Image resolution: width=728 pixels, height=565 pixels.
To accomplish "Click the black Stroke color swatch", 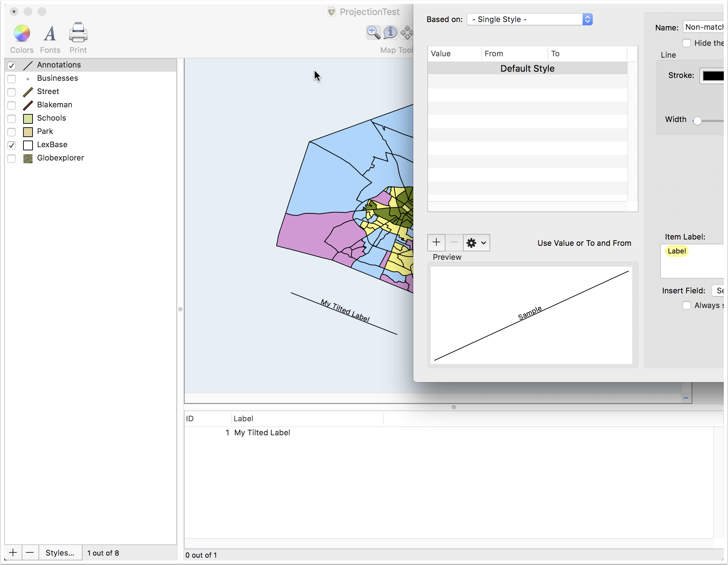I will 713,76.
